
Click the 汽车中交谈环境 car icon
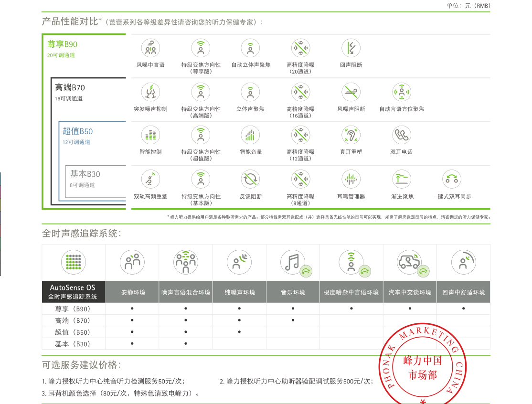(x=410, y=262)
